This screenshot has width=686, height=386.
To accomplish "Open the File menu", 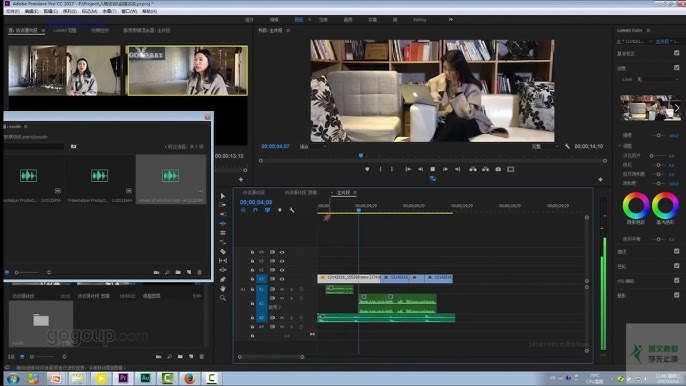I will pyautogui.click(x=13, y=11).
